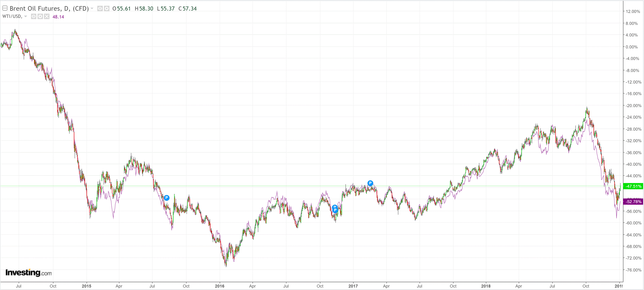Open Brent Oil Futures settings gear
This screenshot has height=290, width=644.
pyautogui.click(x=106, y=8)
